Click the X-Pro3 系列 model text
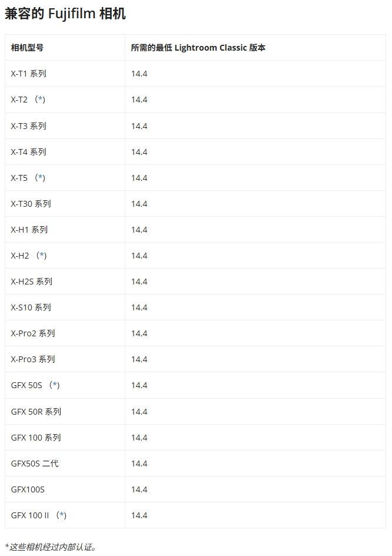The height and width of the screenshot is (556, 392). (x=33, y=359)
